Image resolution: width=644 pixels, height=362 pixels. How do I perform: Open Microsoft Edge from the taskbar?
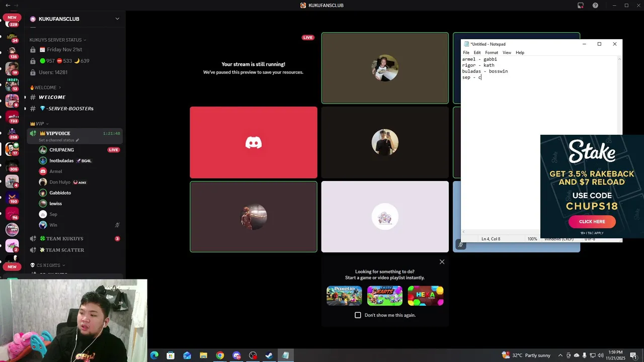(x=154, y=355)
